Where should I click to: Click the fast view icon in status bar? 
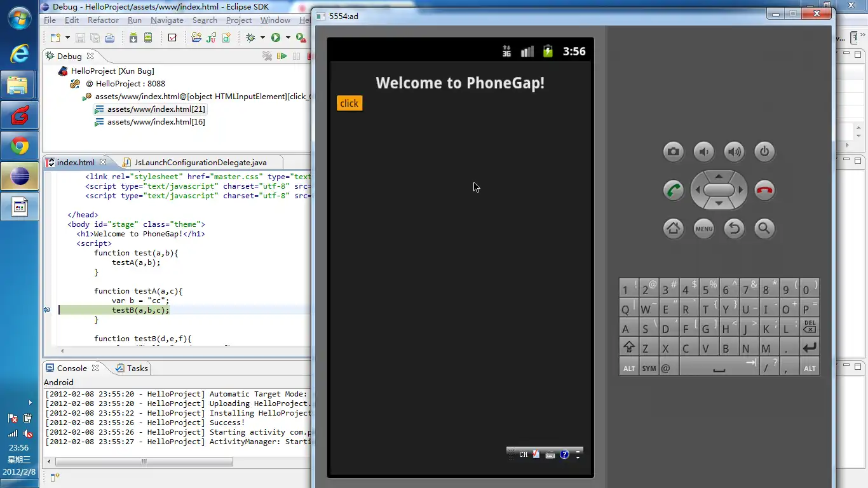point(55,477)
